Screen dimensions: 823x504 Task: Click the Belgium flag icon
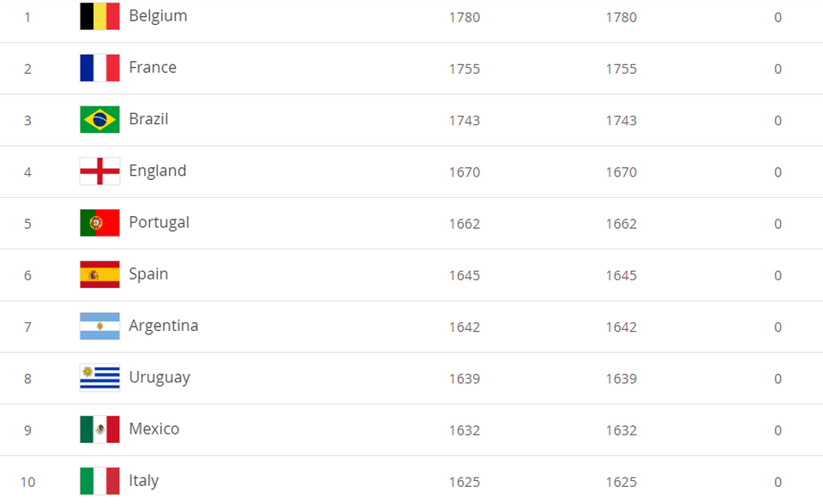click(x=99, y=16)
